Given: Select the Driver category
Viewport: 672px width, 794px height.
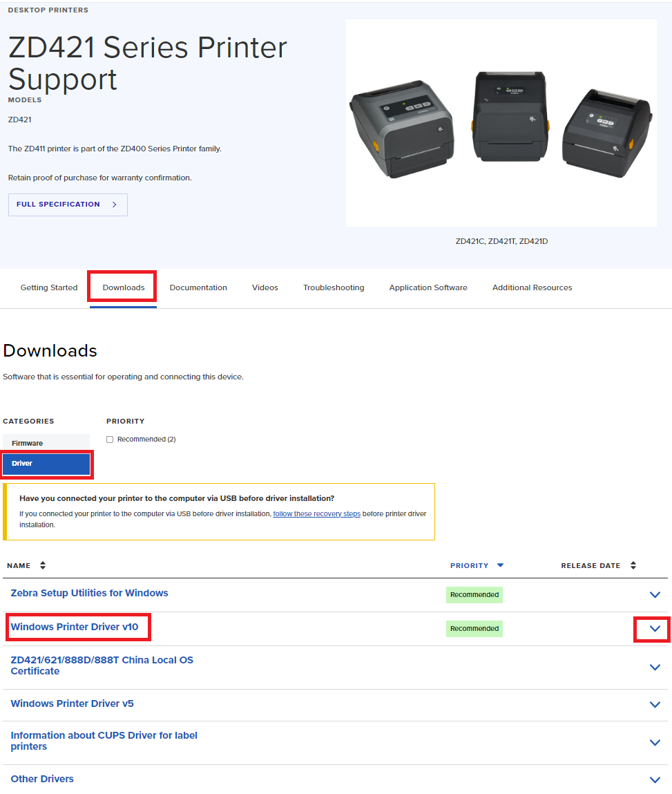Looking at the screenshot, I should pos(46,464).
